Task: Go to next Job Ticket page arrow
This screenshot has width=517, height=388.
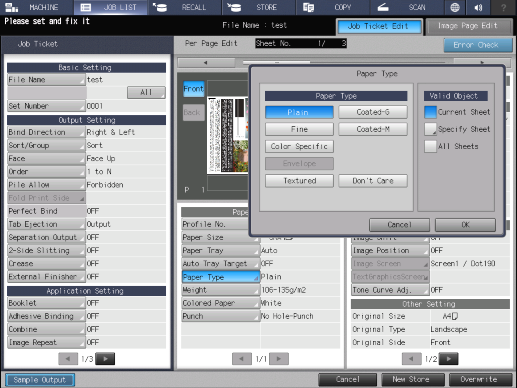Action: (x=105, y=359)
